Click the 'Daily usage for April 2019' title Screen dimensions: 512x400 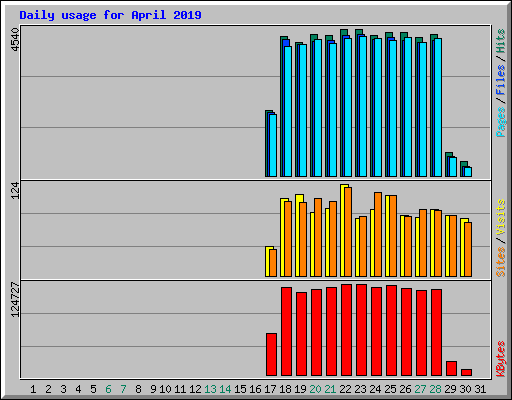pos(110,15)
